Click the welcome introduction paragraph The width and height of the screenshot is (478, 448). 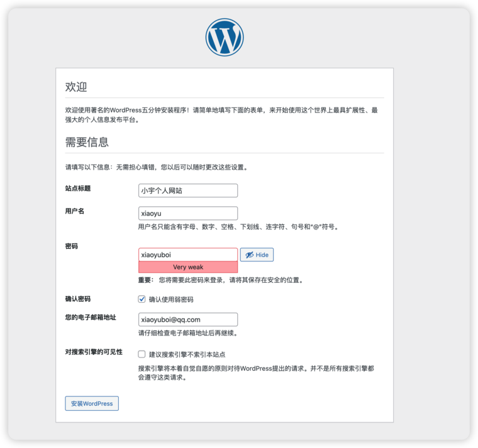click(221, 115)
